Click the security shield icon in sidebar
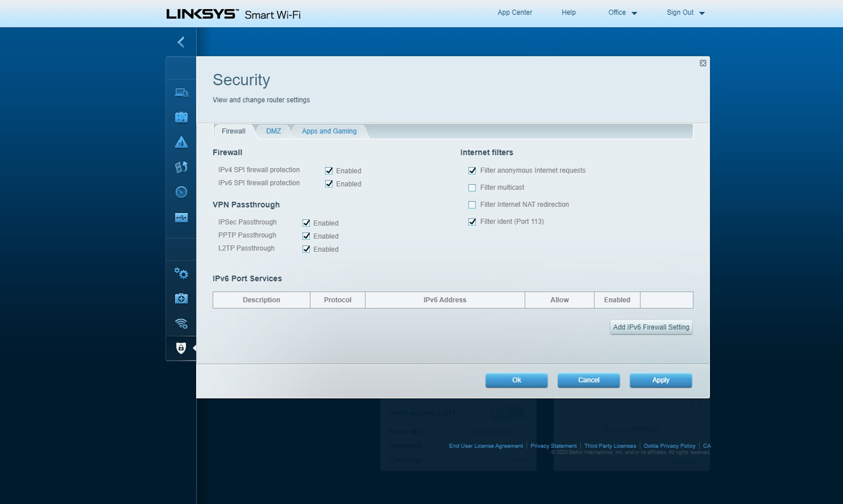This screenshot has width=843, height=504. 181,347
